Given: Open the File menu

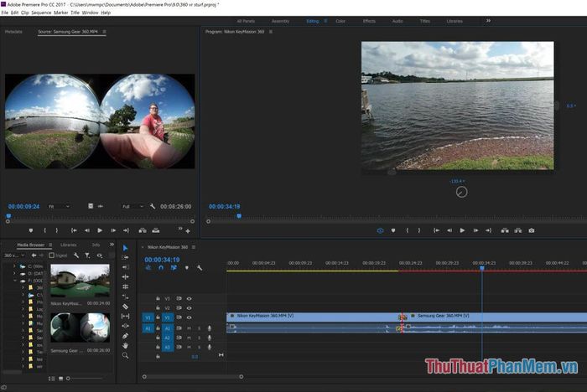Looking at the screenshot, I should point(5,13).
